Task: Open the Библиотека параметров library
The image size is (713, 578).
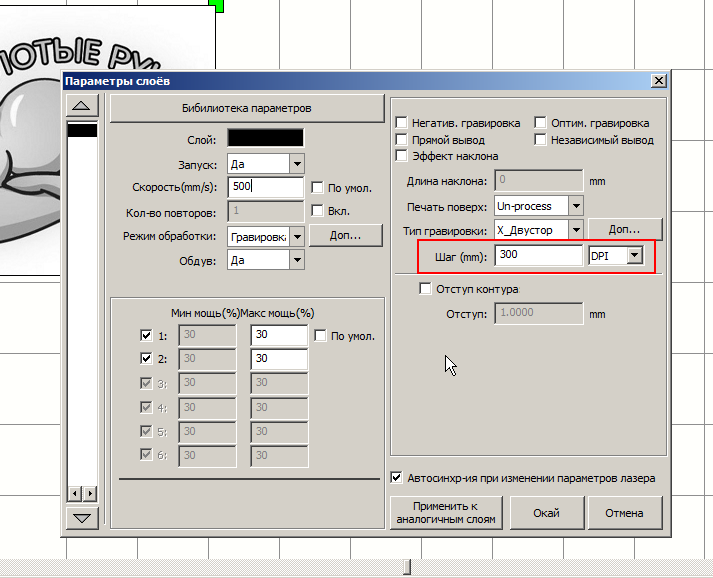Action: click(x=247, y=107)
